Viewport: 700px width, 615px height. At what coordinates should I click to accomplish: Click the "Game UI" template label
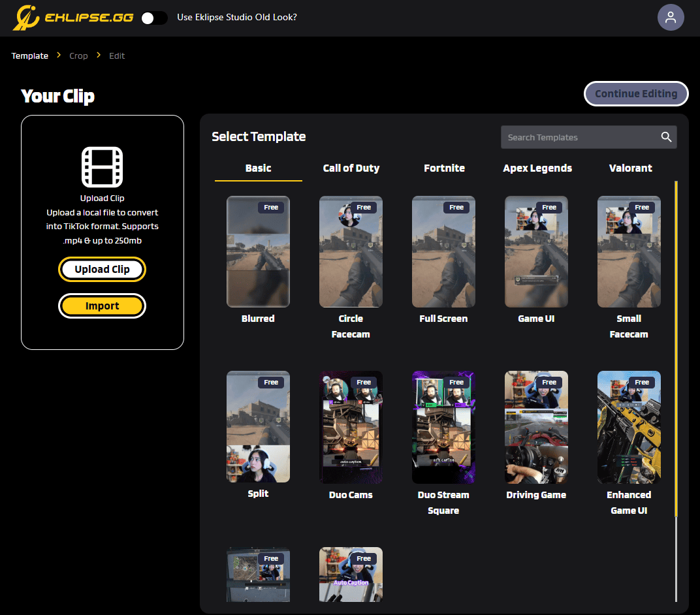point(536,319)
